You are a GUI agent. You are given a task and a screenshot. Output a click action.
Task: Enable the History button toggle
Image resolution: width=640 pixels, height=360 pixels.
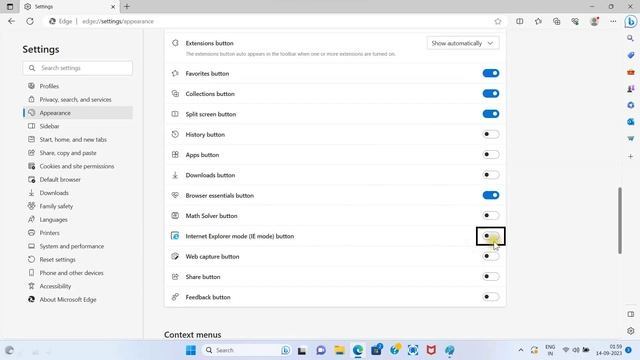[491, 134]
